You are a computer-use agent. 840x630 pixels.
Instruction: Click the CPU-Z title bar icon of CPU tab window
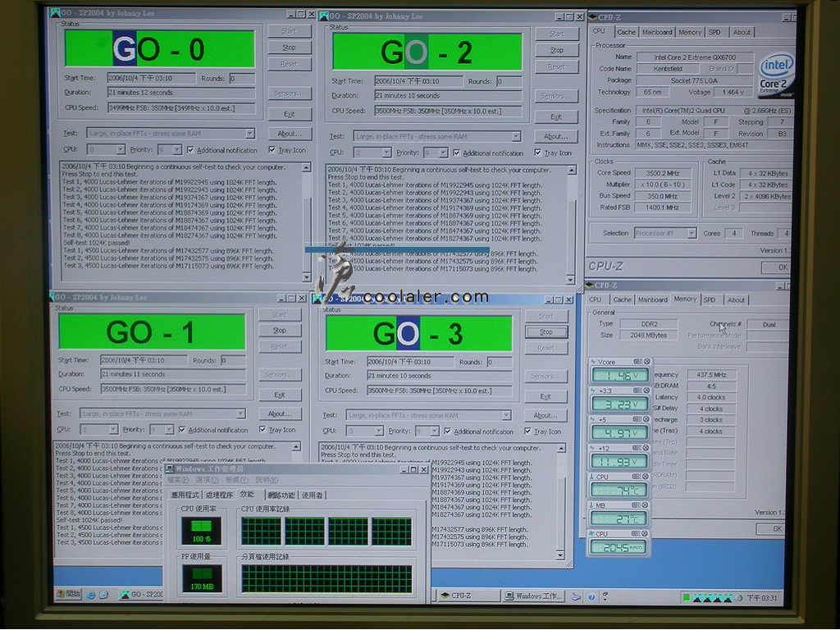pos(593,17)
